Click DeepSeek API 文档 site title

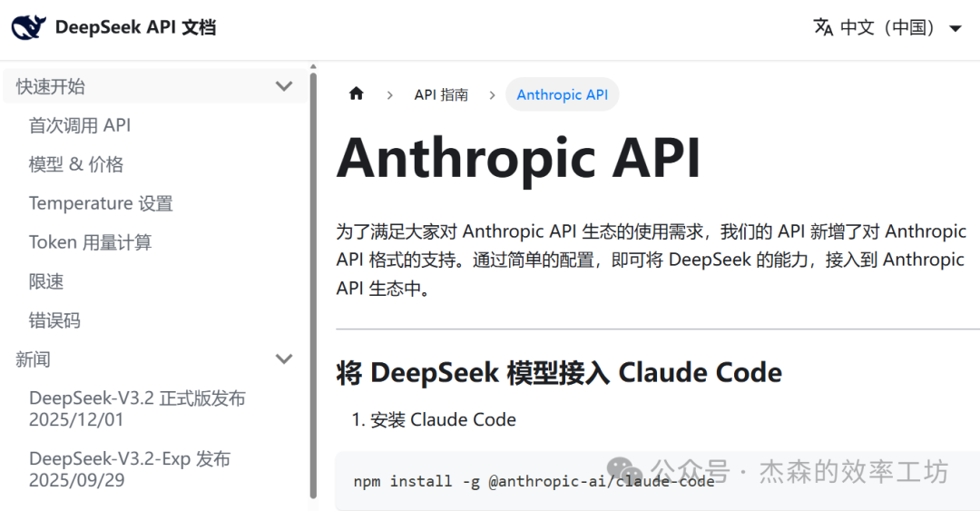point(135,27)
